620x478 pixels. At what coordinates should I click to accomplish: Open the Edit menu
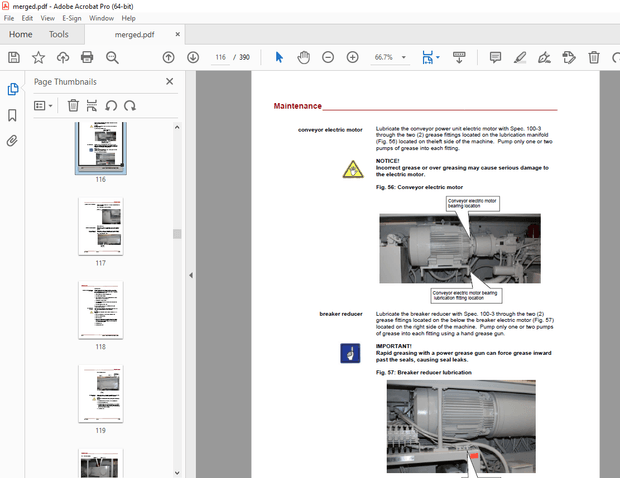27,18
